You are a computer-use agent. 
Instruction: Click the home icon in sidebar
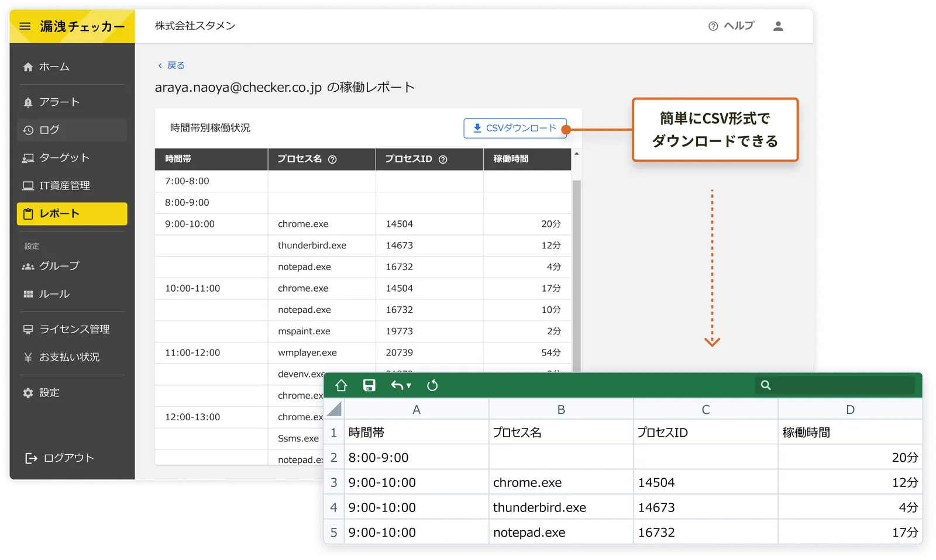(x=28, y=67)
